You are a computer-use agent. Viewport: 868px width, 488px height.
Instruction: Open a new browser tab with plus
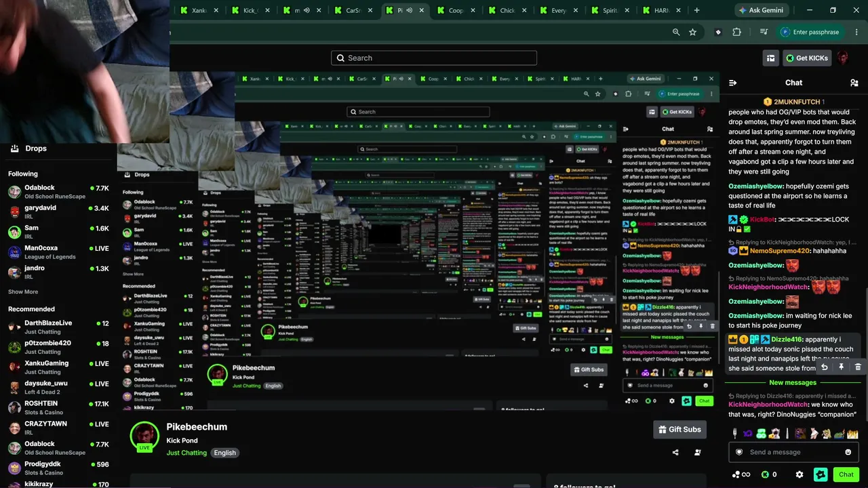(x=696, y=10)
